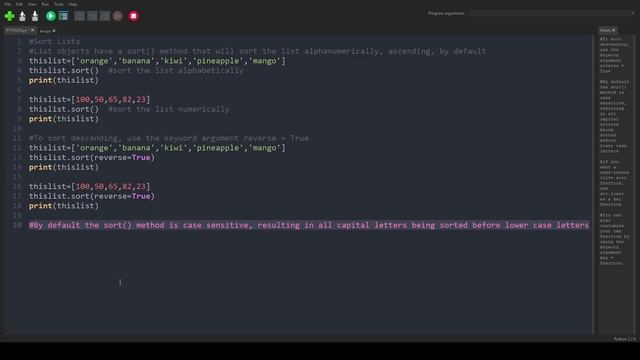640x360 pixels.
Task: Close the Notes panel
Action: [613, 30]
